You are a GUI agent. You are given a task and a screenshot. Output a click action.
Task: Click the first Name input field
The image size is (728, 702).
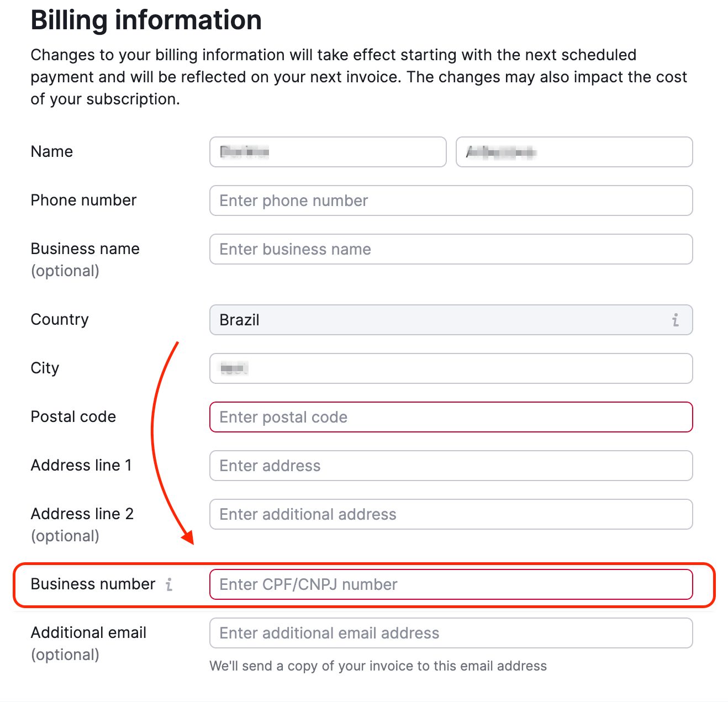pyautogui.click(x=328, y=152)
